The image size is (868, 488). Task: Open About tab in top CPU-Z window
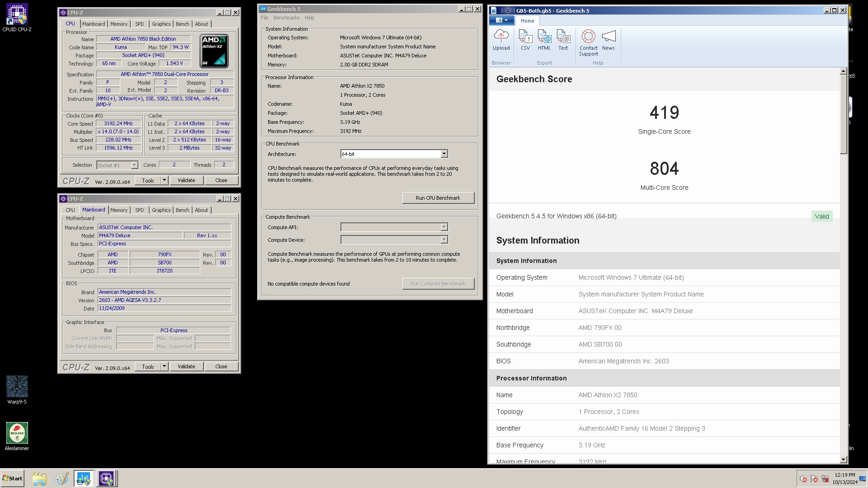(202, 24)
